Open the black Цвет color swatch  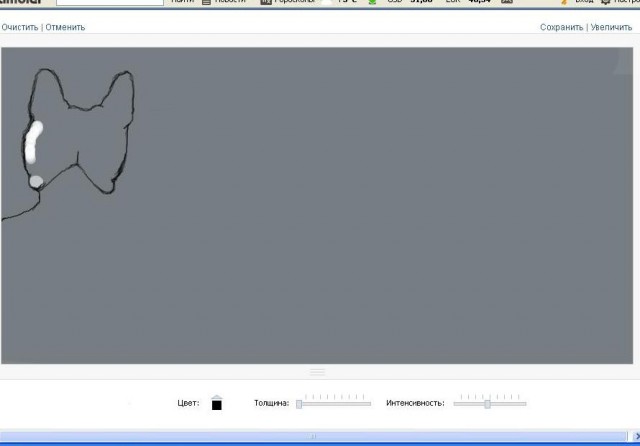217,403
